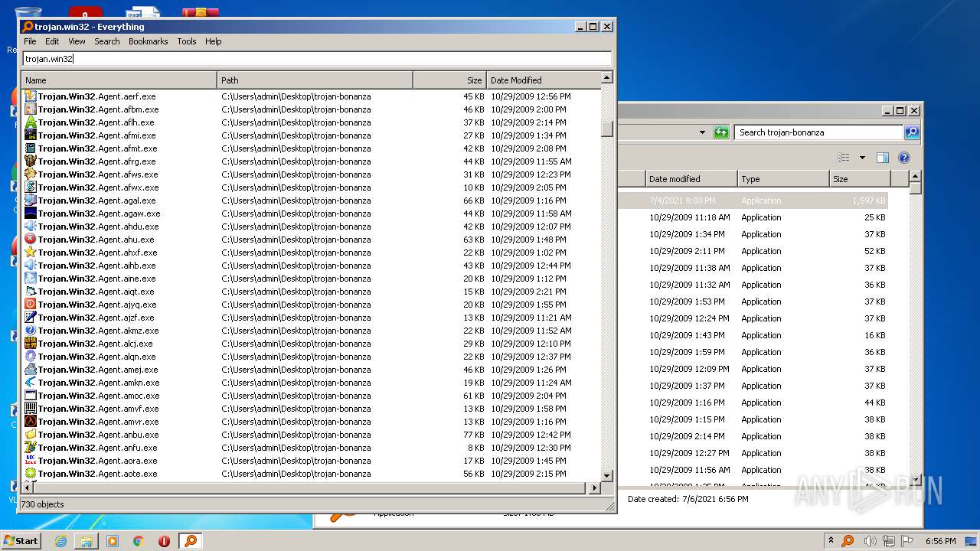Screen dimensions: 980x551
Task: Open the Bookmarks menu in Everything
Action: (x=148, y=41)
